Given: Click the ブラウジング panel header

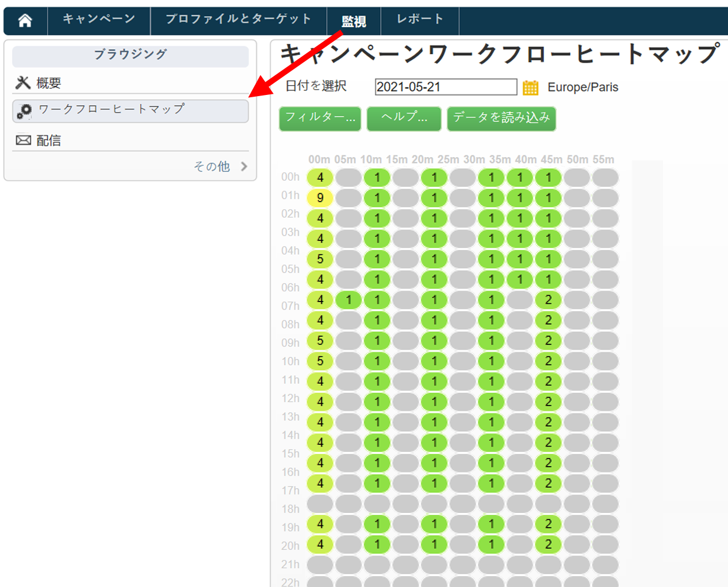Looking at the screenshot, I should click(131, 55).
